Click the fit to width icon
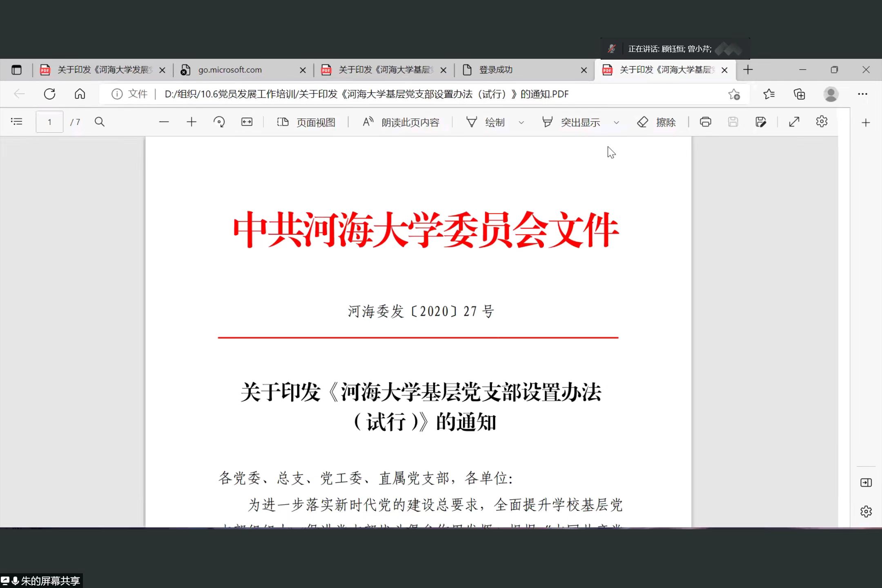Screen dimensions: 882x588 (x=247, y=122)
